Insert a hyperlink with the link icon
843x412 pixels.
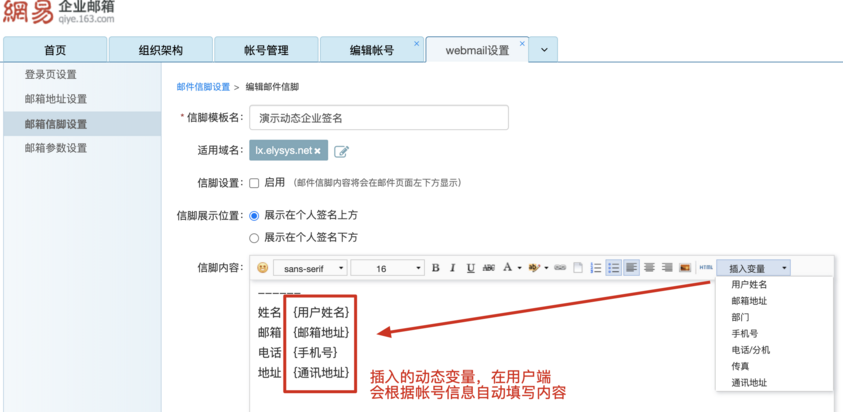click(560, 268)
